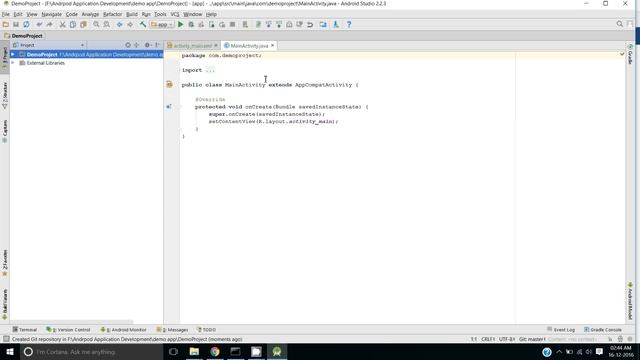Click the DemoProject breadcrumb
The image size is (640, 360).
pyautogui.click(x=24, y=36)
